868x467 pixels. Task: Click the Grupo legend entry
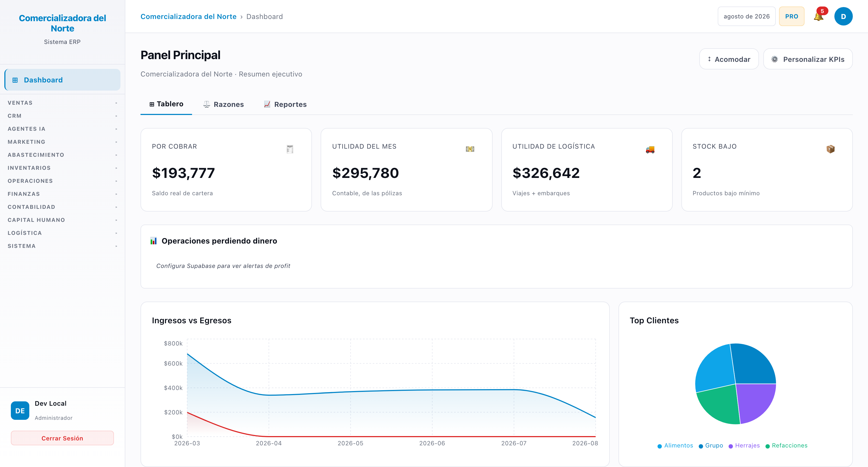(x=711, y=445)
